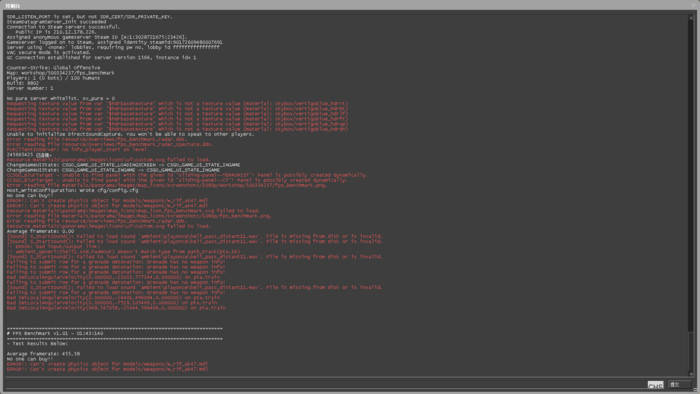Image resolution: width=700 pixels, height=394 pixels.
Task: Click the 'Connection to Steam servers successful' line
Action: click(63, 27)
